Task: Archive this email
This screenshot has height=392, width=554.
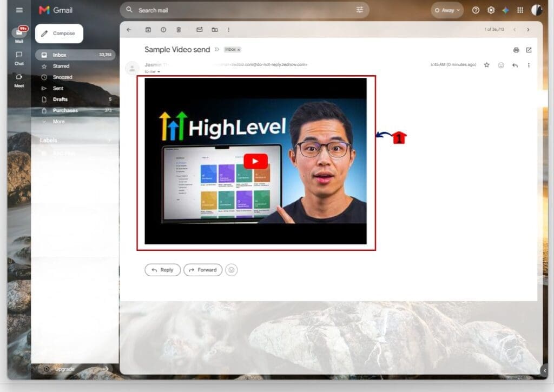Action: coord(148,30)
